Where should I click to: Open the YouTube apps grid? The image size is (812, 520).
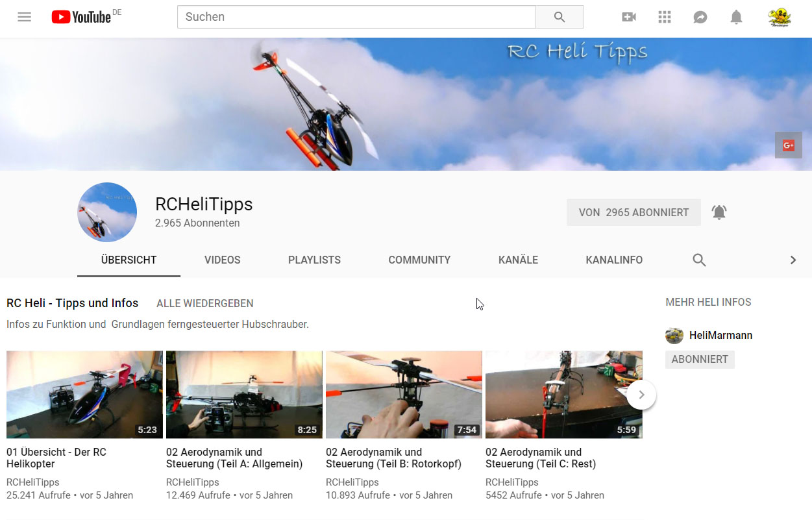tap(664, 18)
